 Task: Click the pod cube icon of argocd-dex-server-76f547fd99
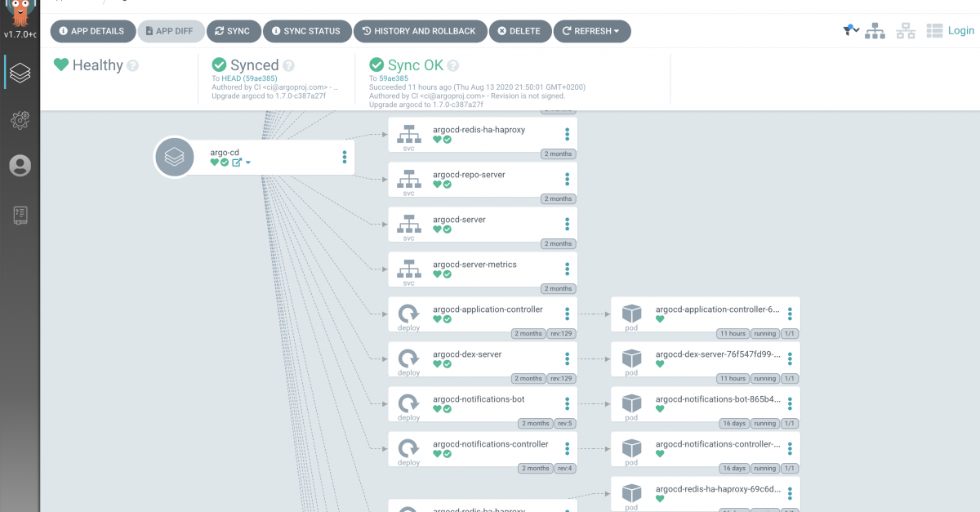pos(631,358)
